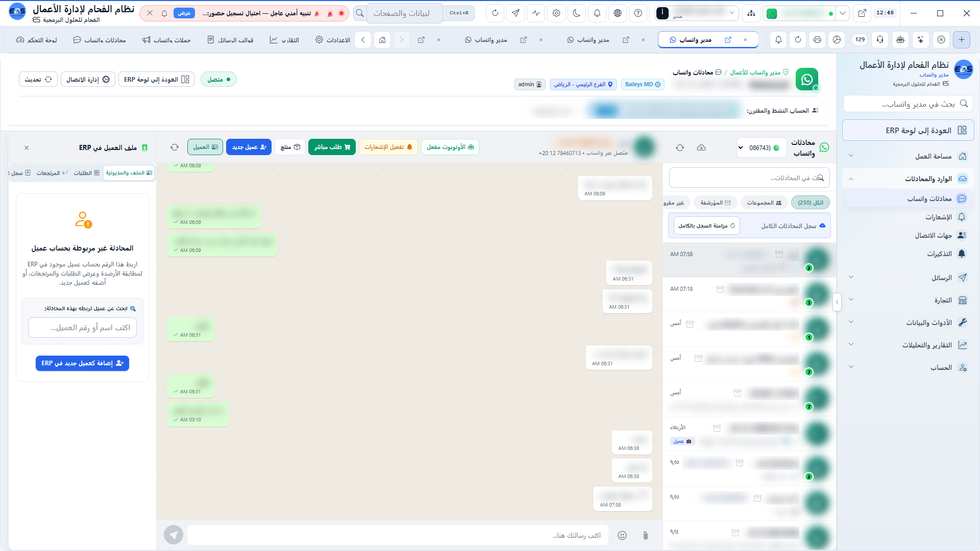Click the printer icon in the tab bar
The width and height of the screenshot is (980, 551).
pos(817,39)
